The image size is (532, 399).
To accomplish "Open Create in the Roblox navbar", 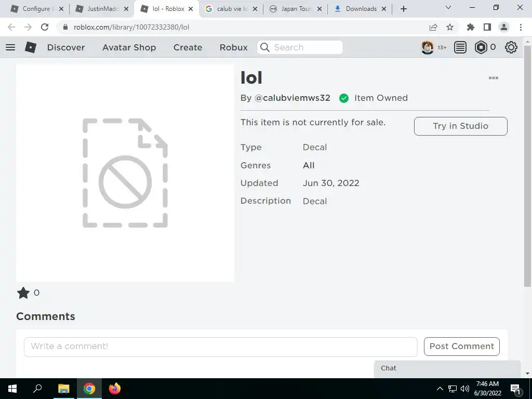I will (x=188, y=47).
